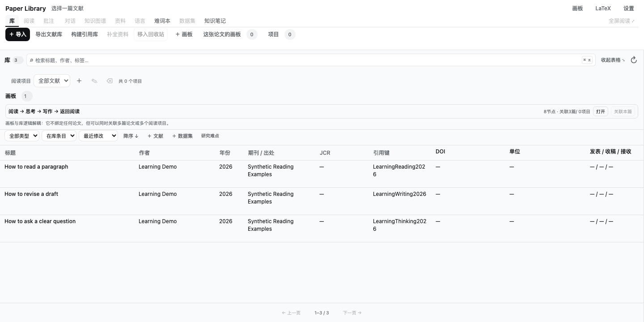Image resolution: width=644 pixels, height=322 pixels.
Task: Open 设置 settings
Action: (x=629, y=8)
